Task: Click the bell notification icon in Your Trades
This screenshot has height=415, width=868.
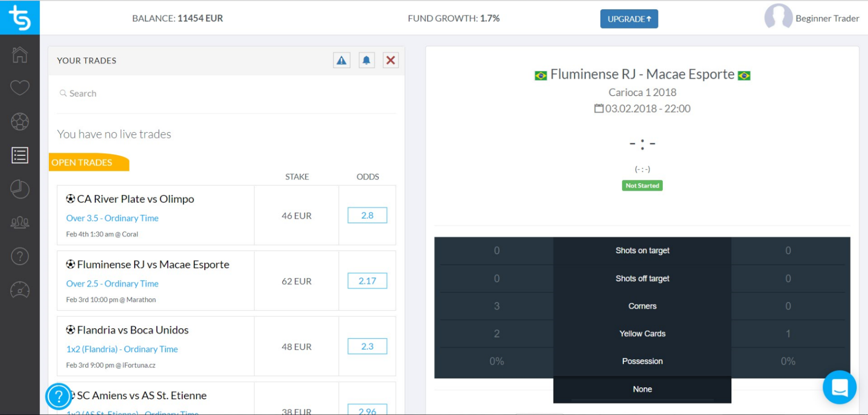Action: click(366, 60)
